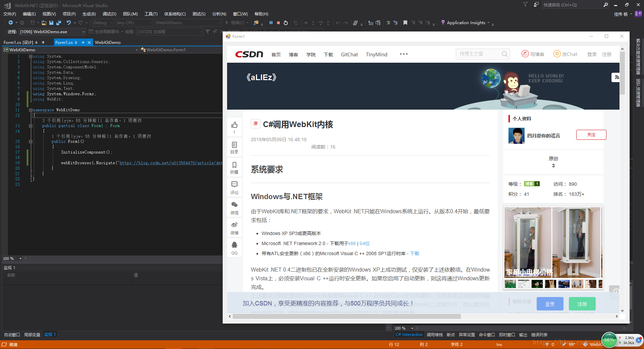Screen dimensions: 644x349
Task: Pause debugging with the Break All icon
Action: click(x=271, y=22)
